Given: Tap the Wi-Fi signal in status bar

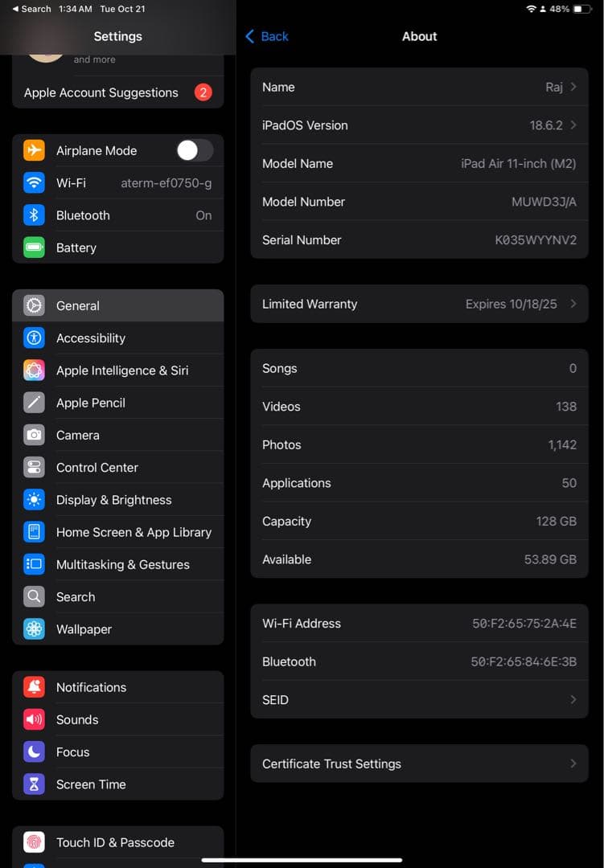Looking at the screenshot, I should (x=531, y=9).
